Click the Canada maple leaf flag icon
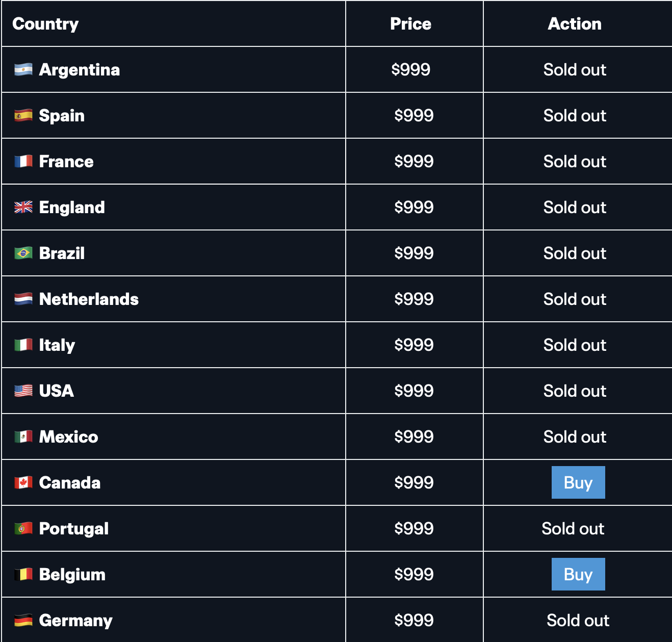 [23, 483]
